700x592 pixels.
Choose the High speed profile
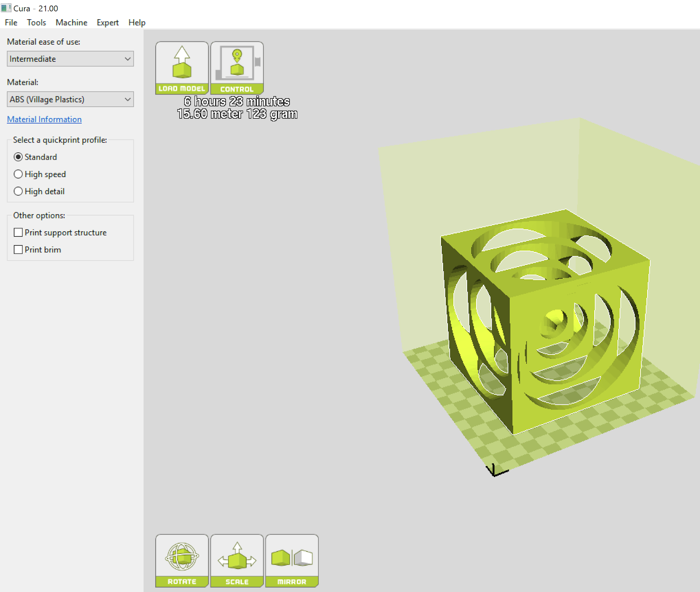pyautogui.click(x=40, y=174)
